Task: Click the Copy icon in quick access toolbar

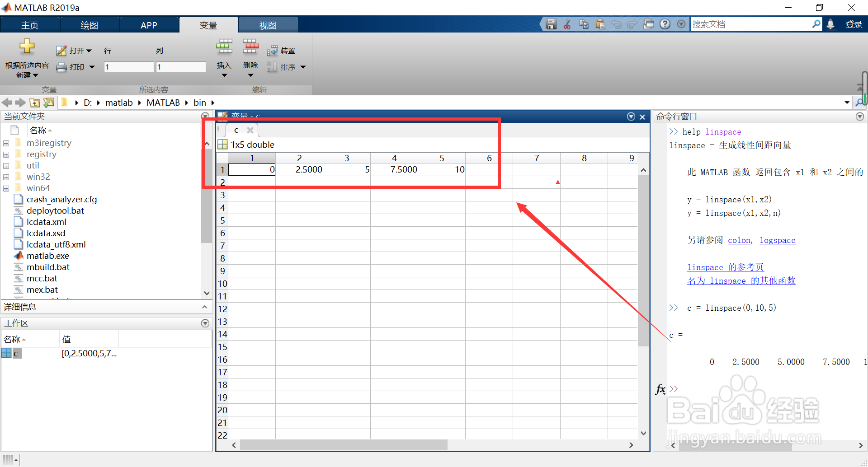Action: pyautogui.click(x=584, y=24)
